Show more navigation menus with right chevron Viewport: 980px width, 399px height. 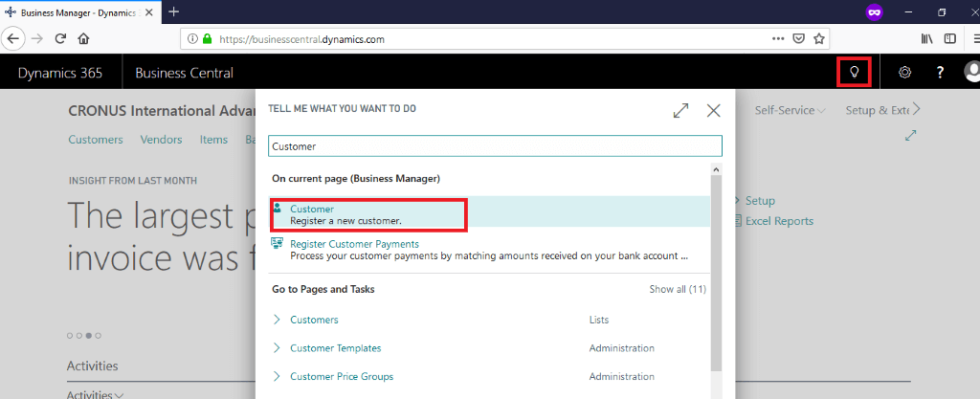[x=916, y=110]
